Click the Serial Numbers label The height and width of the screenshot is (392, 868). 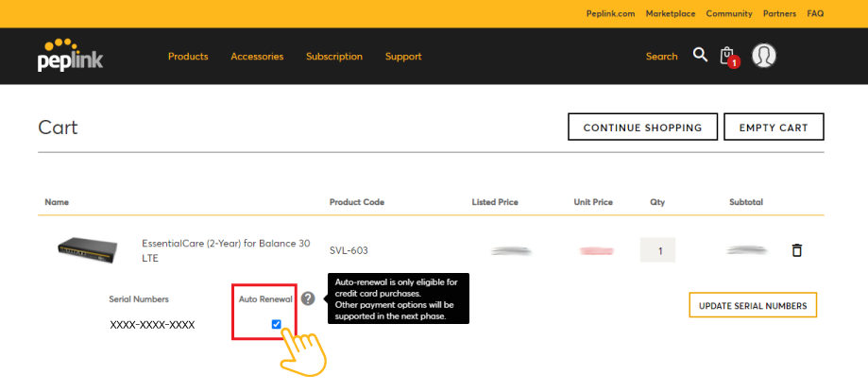139,299
